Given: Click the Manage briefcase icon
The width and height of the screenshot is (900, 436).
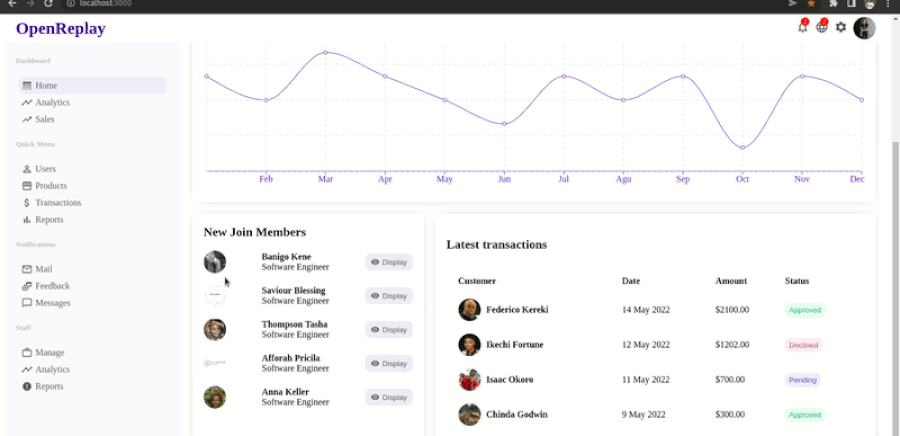Looking at the screenshot, I should click(26, 352).
